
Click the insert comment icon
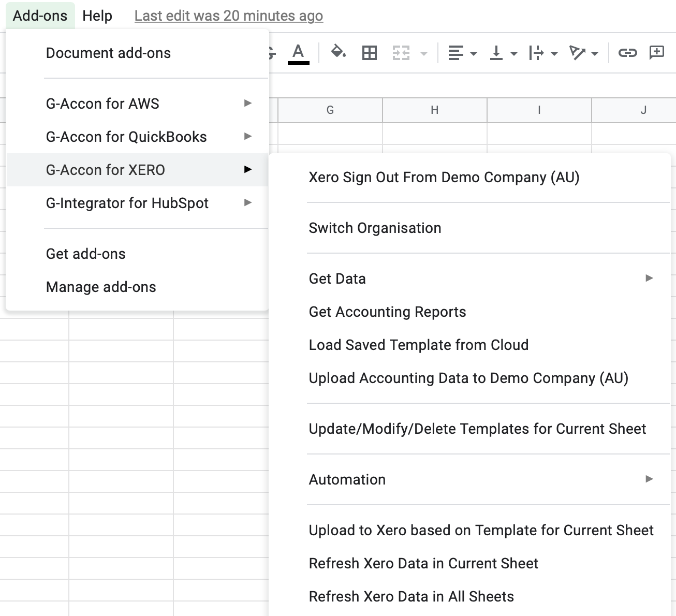[x=657, y=52]
